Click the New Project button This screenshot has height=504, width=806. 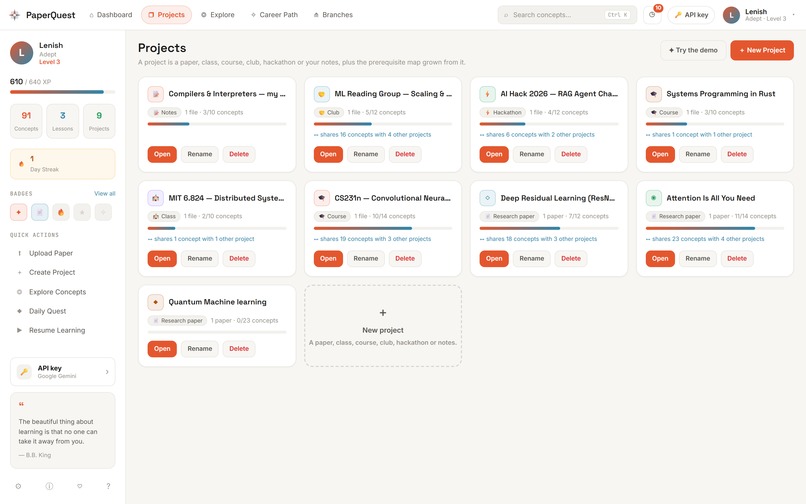[762, 50]
